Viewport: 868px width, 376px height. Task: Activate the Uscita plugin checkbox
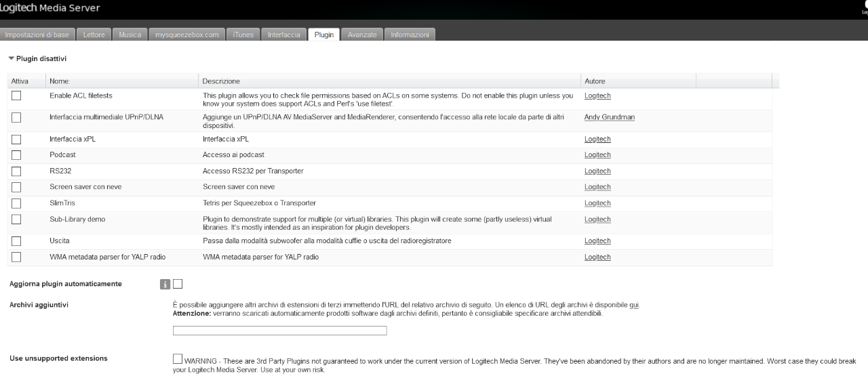[x=16, y=241]
